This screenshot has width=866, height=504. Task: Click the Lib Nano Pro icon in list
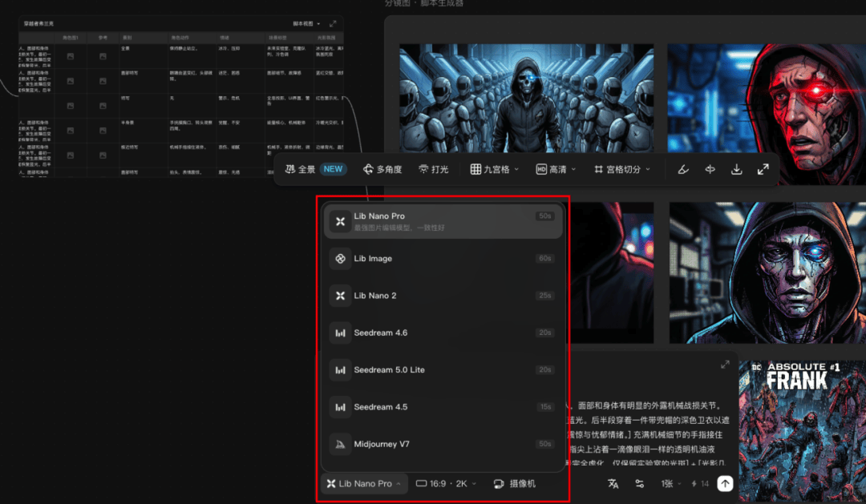coord(340,221)
